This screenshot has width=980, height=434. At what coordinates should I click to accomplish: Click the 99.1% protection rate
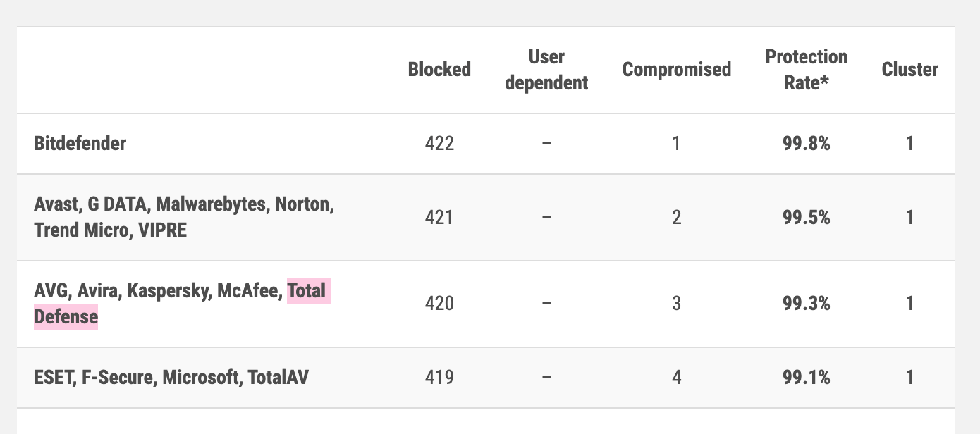(807, 378)
